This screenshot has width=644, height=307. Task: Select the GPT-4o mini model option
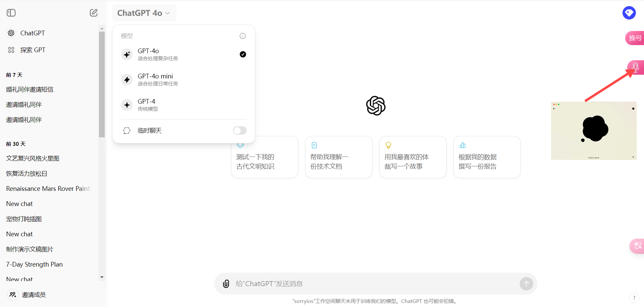coord(184,79)
